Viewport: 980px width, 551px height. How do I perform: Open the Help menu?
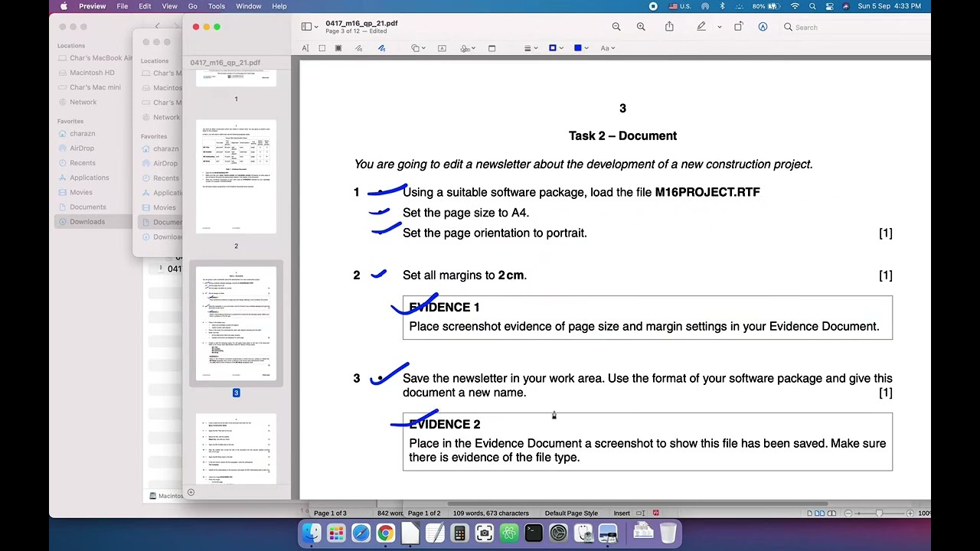(x=279, y=6)
